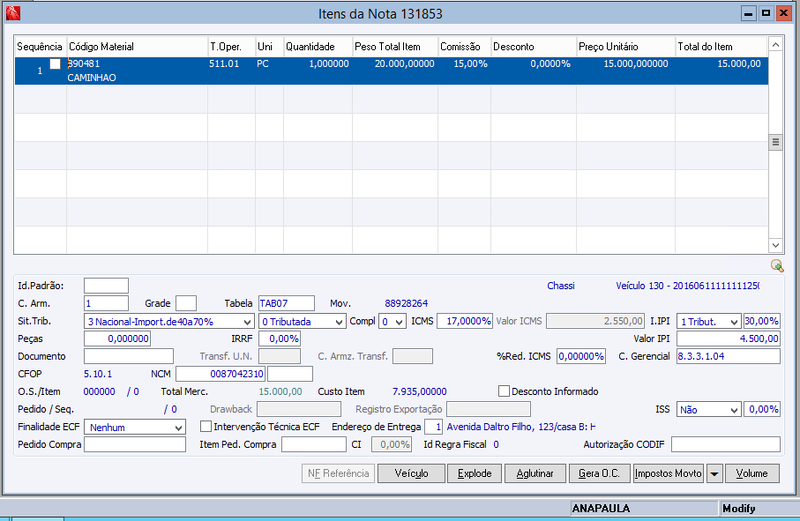Click the Valor IPI field 4.500,00
800x521 pixels.
(x=728, y=339)
